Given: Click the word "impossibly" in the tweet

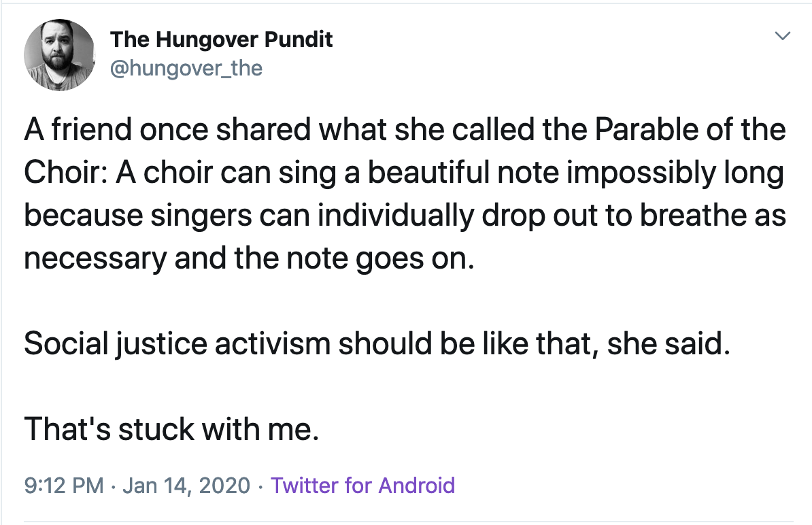Looking at the screenshot, I should coord(641,173).
